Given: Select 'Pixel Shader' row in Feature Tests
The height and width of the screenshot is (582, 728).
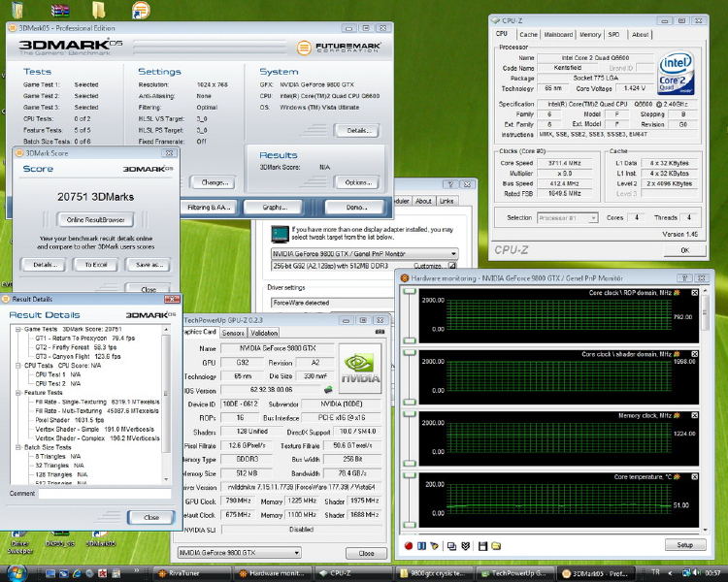Looking at the screenshot, I should coord(70,420).
